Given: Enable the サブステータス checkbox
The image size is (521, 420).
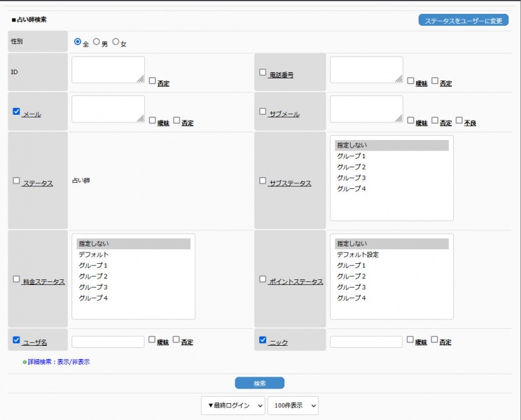Looking at the screenshot, I should click(x=263, y=181).
